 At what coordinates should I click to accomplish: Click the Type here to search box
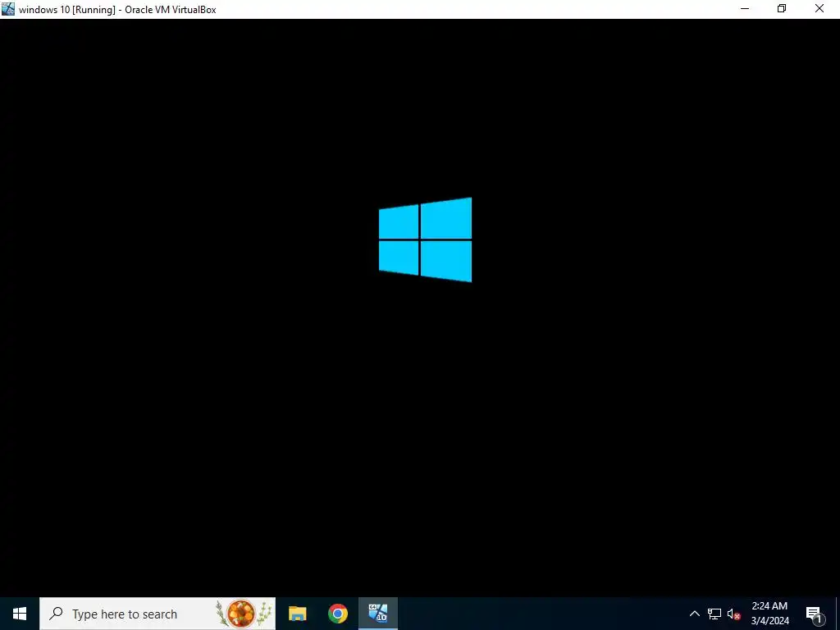coord(157,614)
